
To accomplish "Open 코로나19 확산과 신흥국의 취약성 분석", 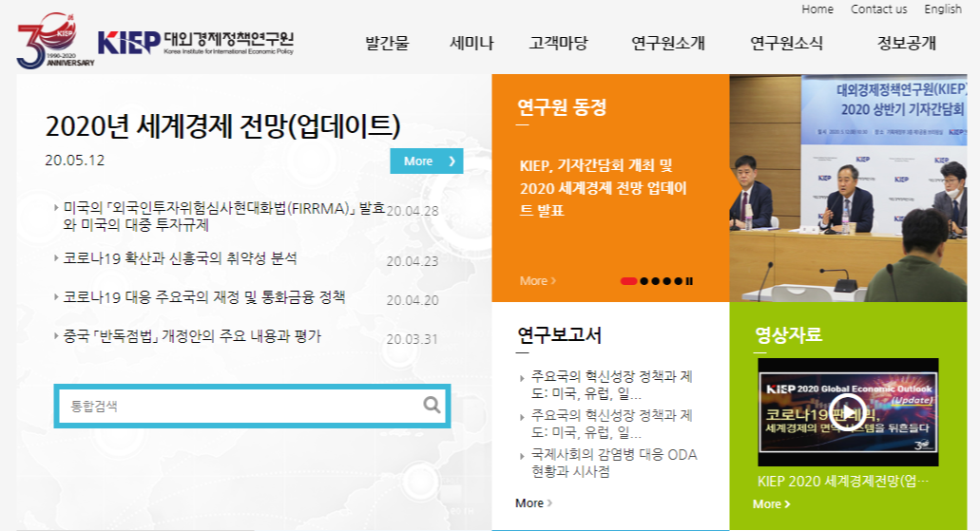I will coord(180,258).
